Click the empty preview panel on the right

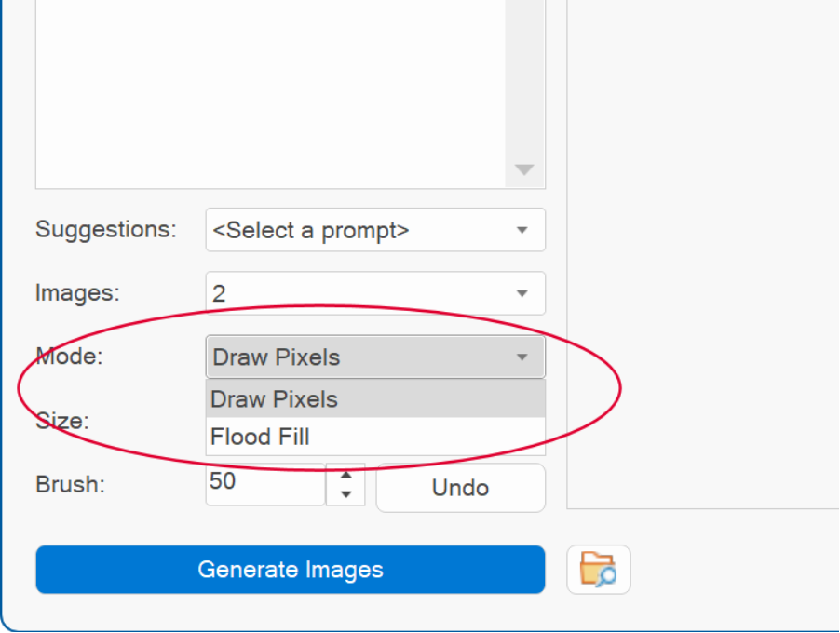coord(703,251)
